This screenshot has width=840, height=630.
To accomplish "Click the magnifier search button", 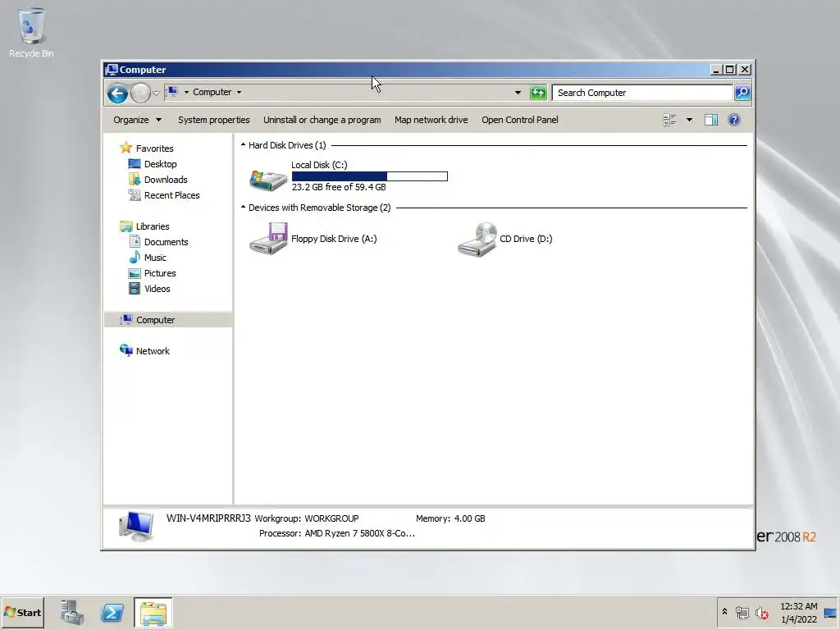I will tap(742, 92).
